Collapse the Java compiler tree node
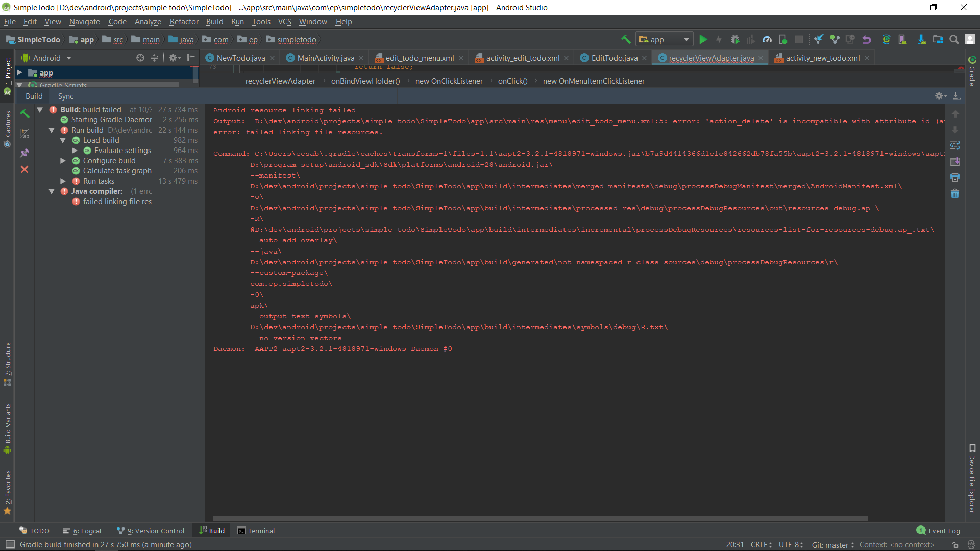980x551 pixels. pos(52,191)
